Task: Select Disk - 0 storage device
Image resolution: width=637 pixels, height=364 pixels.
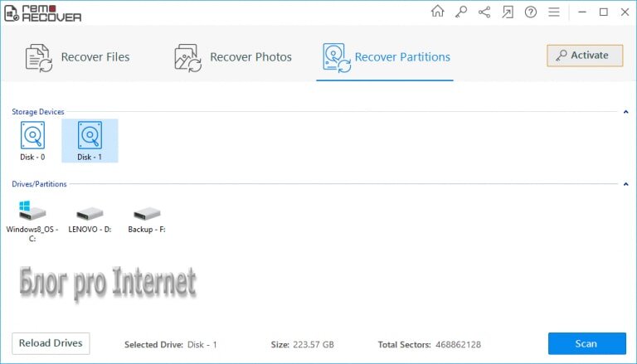Action: click(x=32, y=141)
